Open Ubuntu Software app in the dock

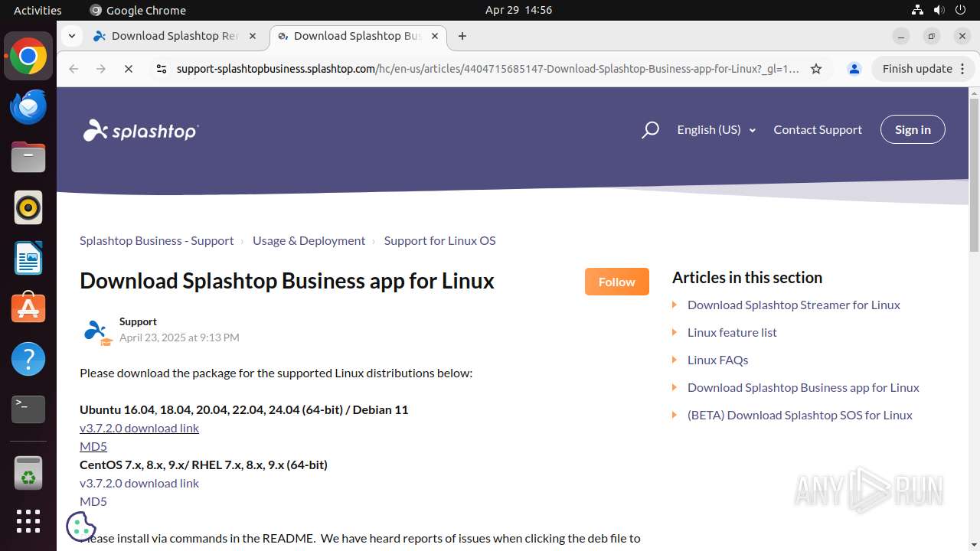pyautogui.click(x=28, y=308)
